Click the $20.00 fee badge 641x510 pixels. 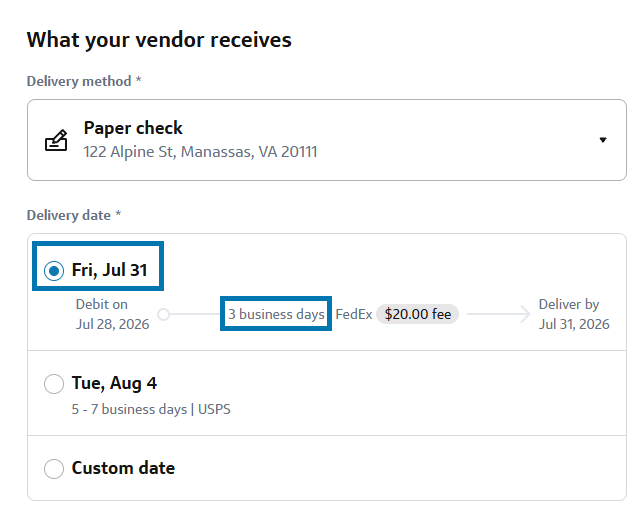(x=417, y=314)
